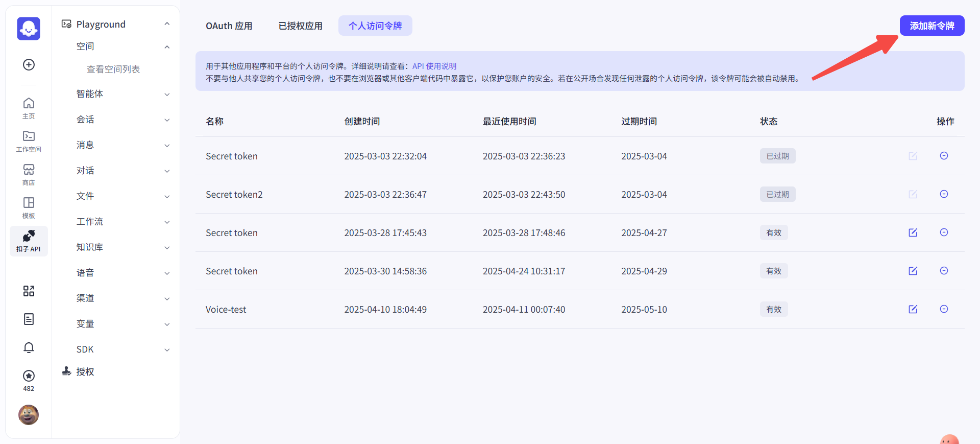Screen dimensions: 980x444
Task: Expand the 对话 menu chevron
Action: (x=167, y=171)
